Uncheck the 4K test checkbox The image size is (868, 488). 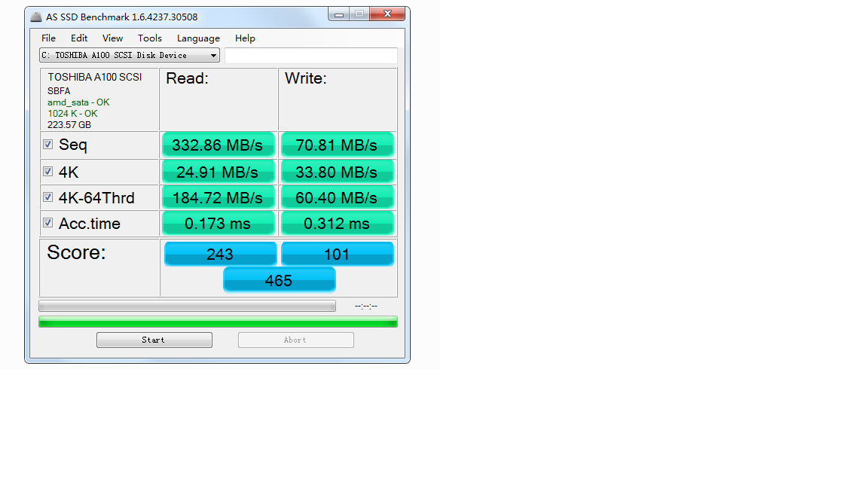tap(48, 172)
